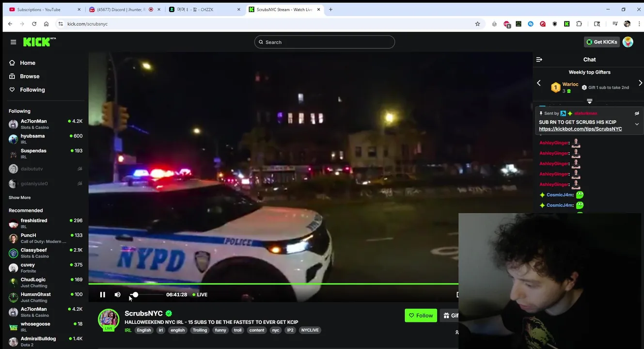Screen dimensions: 644x349
Task: Open AdmiralBulldog Dota 2 channel
Action: [x=46, y=342]
